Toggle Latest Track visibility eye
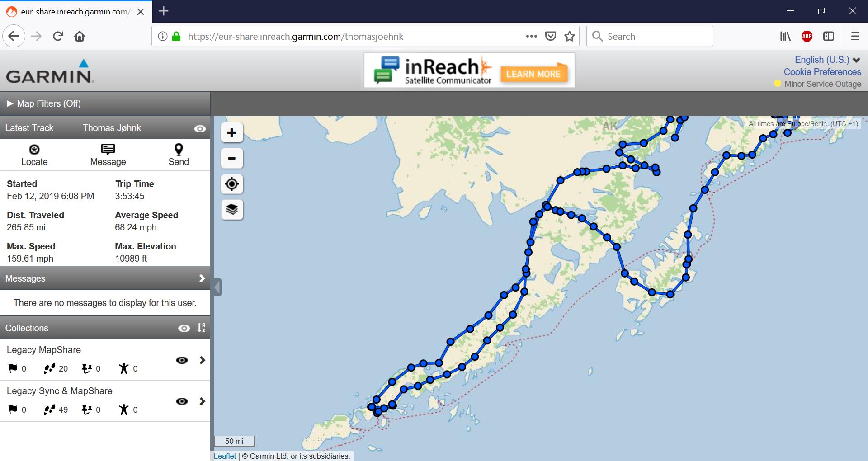The width and height of the screenshot is (868, 461). click(x=200, y=129)
